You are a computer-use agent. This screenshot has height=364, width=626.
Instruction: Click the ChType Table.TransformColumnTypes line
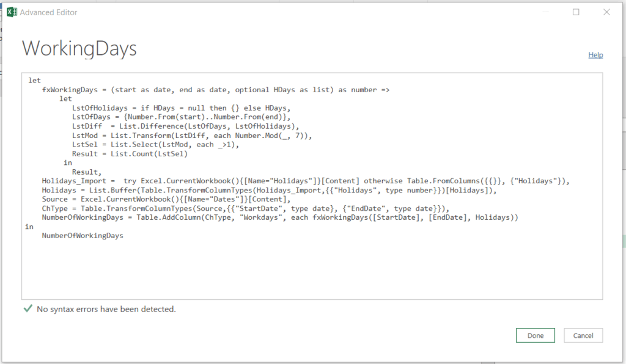(x=245, y=209)
